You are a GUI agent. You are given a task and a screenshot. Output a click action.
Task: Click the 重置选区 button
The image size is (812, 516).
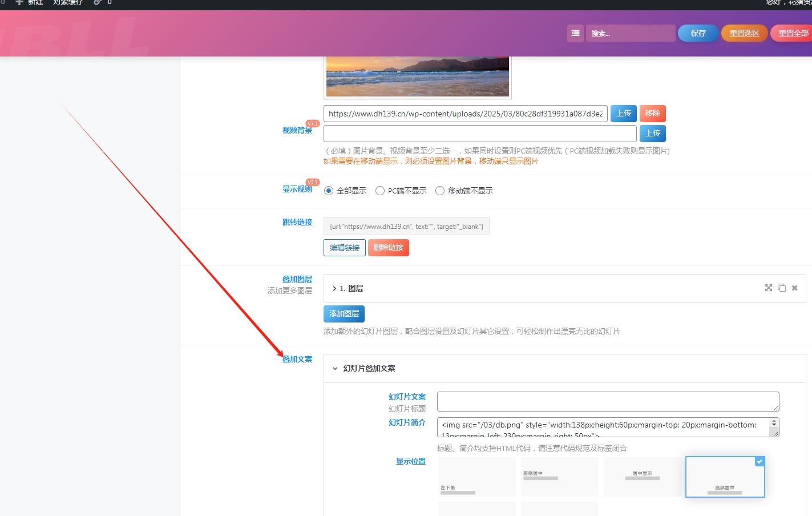[745, 33]
